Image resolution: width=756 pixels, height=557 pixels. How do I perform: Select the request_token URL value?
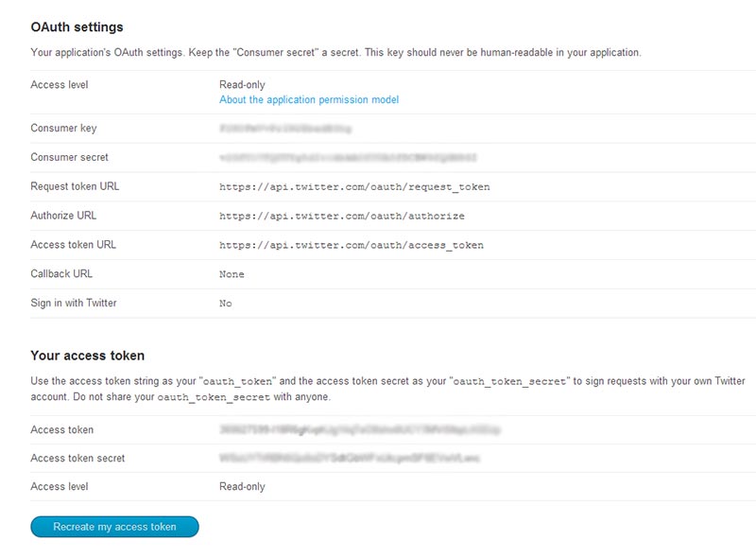pos(354,187)
